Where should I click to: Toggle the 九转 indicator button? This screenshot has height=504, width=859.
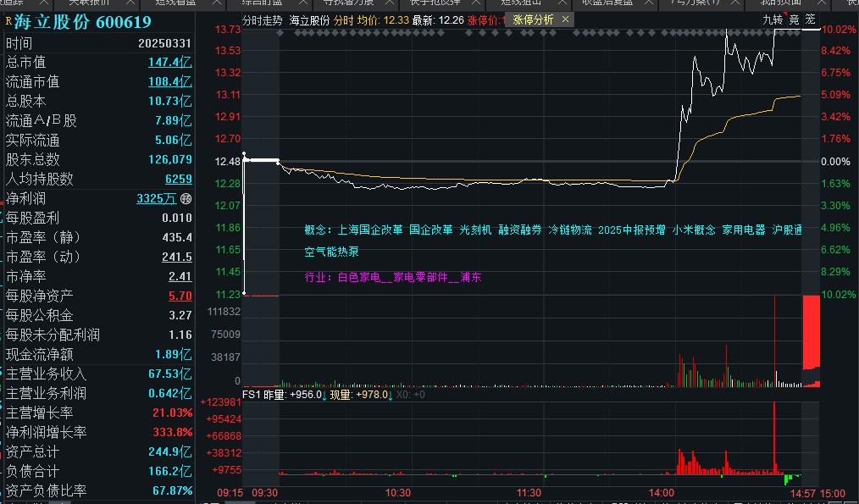(773, 20)
